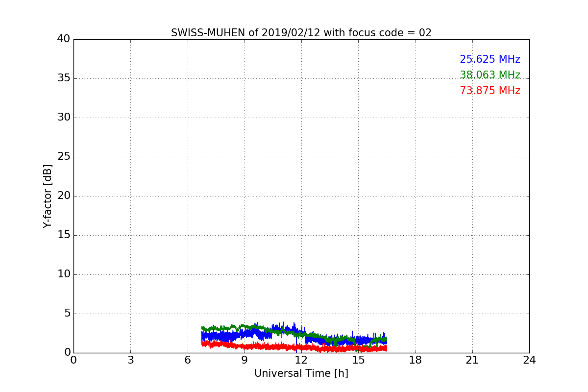The width and height of the screenshot is (588, 392).
Task: Click the 'Y-factor [dB]' axis label
Action: 48,196
